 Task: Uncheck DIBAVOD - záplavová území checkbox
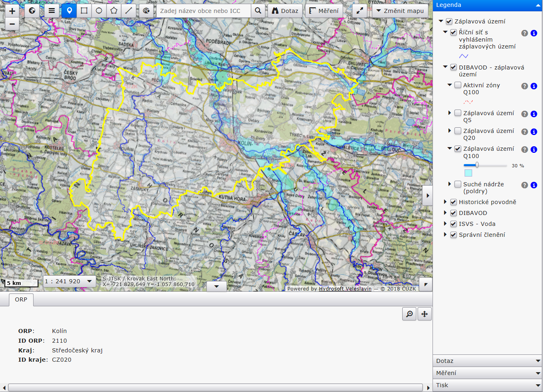point(454,67)
